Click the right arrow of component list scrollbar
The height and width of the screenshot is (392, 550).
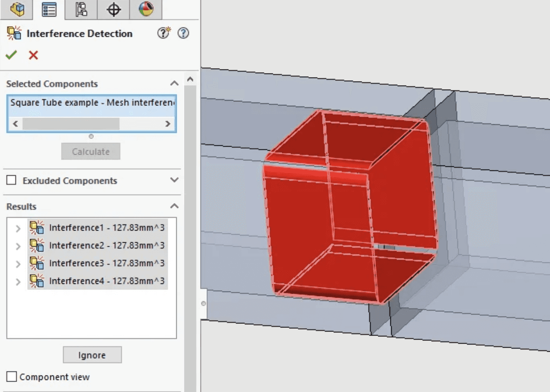(168, 124)
